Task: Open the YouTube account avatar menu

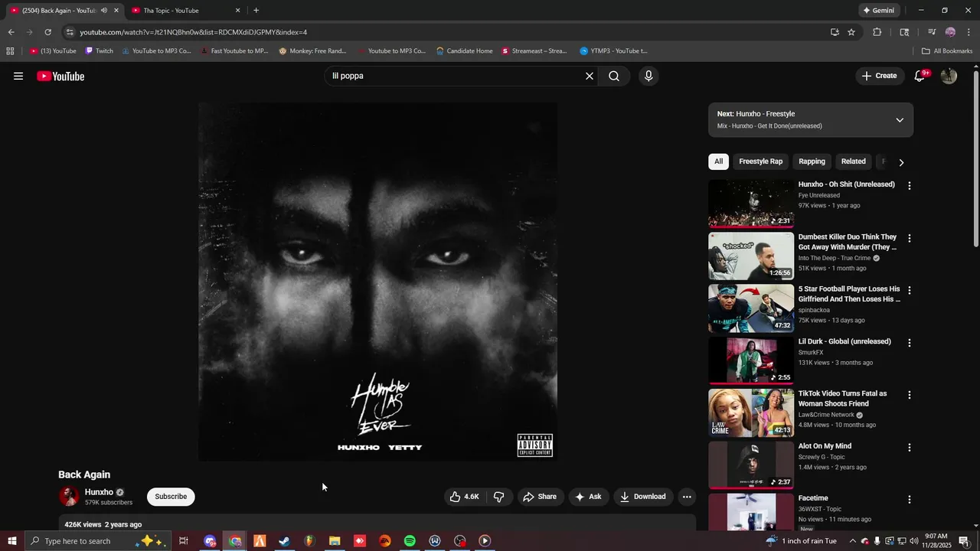Action: coord(949,76)
